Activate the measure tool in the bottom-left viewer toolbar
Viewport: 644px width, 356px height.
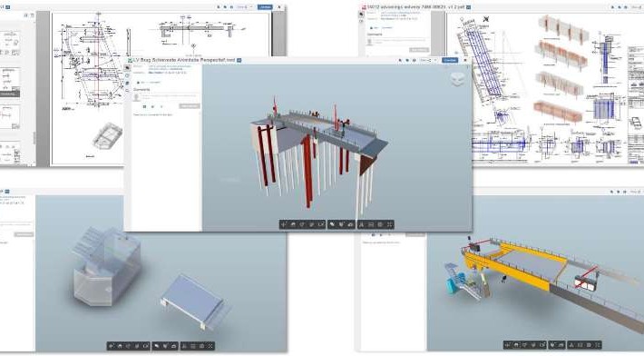156,346
